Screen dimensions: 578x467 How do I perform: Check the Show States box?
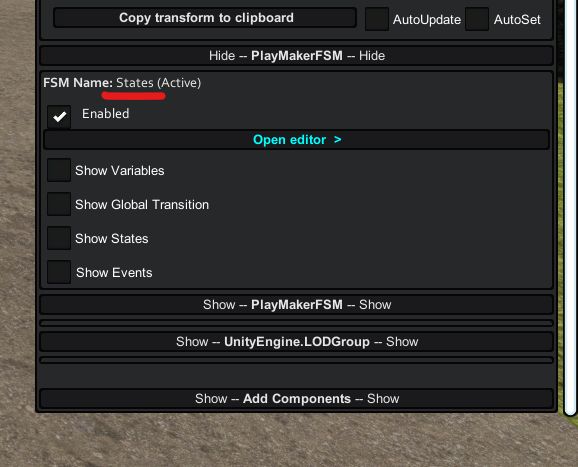59,238
